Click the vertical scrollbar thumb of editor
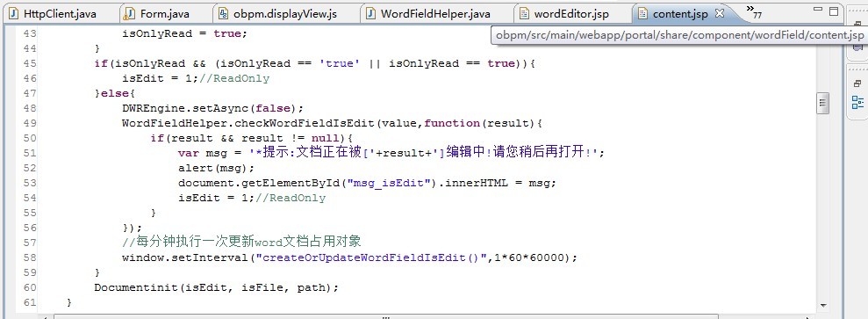The image size is (868, 319). pyautogui.click(x=822, y=103)
